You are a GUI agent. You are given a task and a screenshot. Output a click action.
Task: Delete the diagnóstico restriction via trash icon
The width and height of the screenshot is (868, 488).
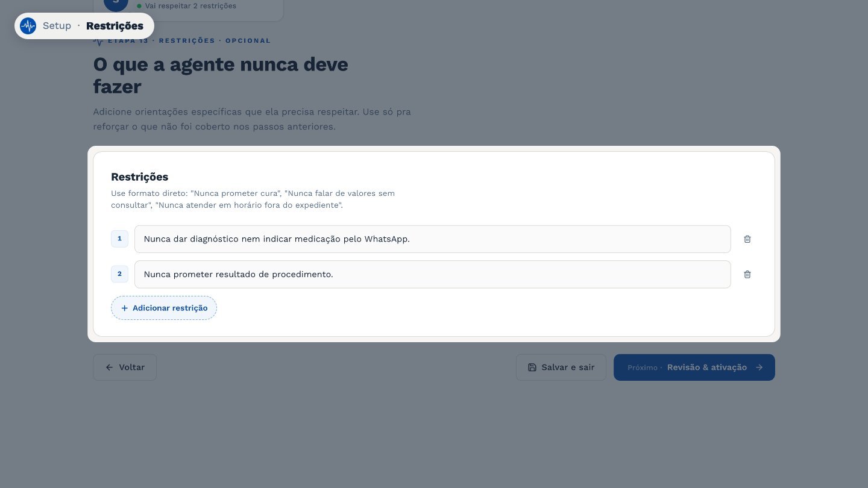(747, 239)
